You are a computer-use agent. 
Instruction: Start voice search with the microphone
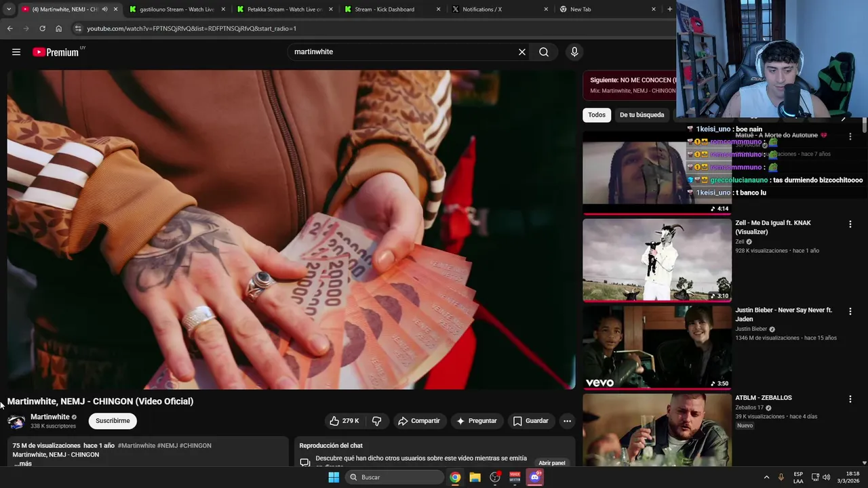(x=574, y=52)
